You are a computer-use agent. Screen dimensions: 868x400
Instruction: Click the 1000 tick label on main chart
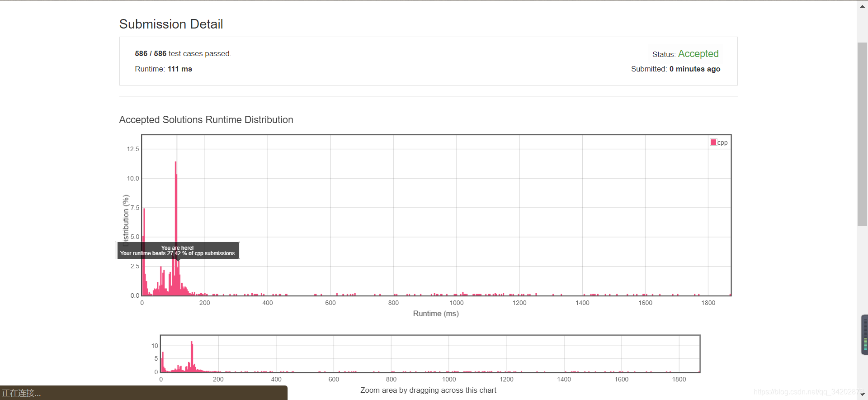point(457,303)
